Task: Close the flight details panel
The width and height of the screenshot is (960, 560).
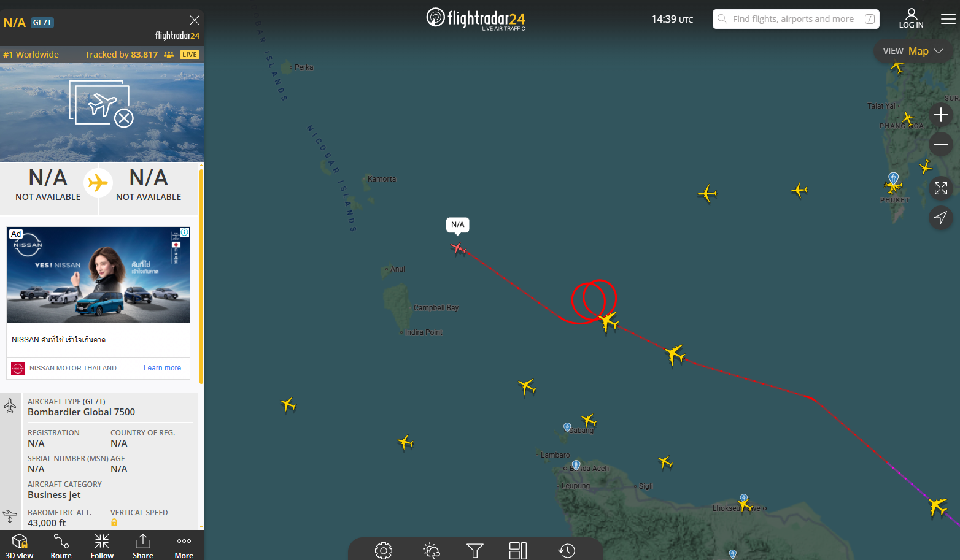Action: [195, 20]
